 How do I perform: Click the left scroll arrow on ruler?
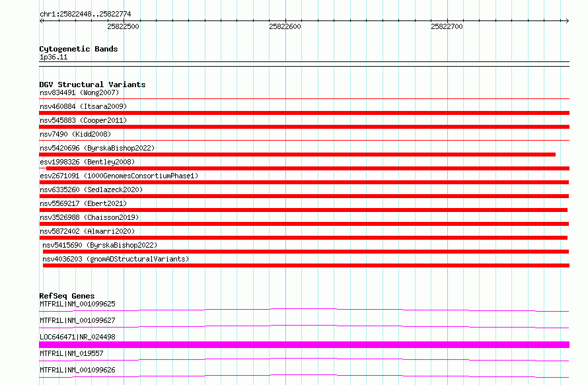point(41,21)
